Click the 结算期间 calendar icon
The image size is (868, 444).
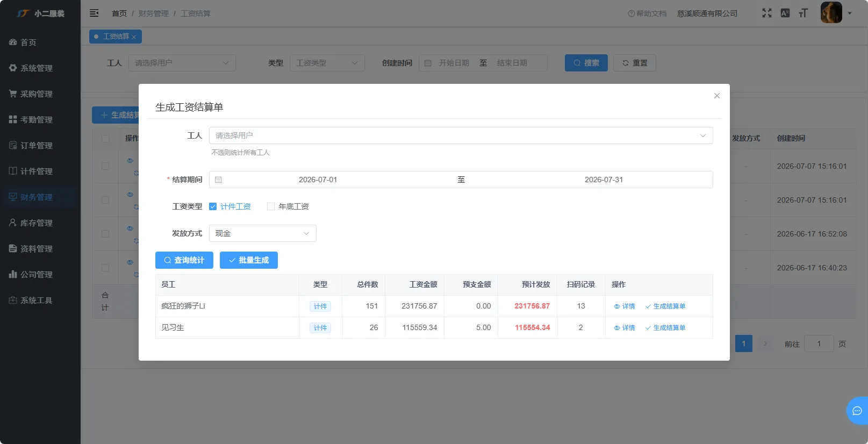click(x=218, y=180)
